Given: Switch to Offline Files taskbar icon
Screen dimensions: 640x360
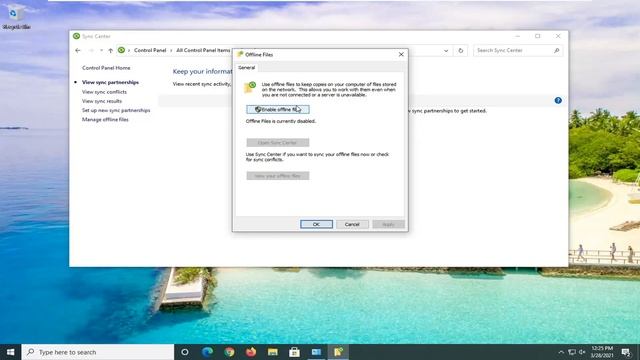Looking at the screenshot, I should [x=338, y=352].
